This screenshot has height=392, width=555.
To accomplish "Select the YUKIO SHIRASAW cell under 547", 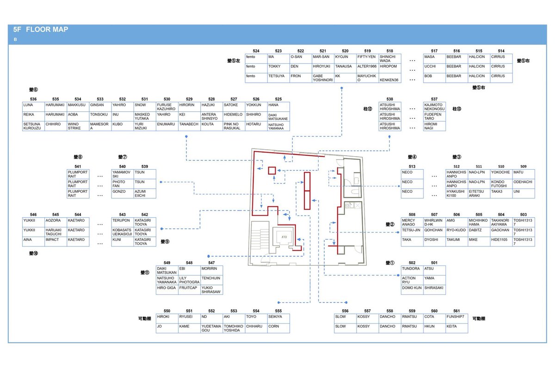I will click(x=211, y=290).
